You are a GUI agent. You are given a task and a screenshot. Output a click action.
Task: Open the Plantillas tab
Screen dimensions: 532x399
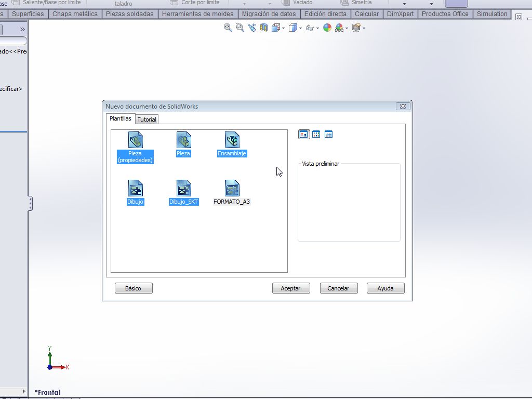click(x=121, y=118)
